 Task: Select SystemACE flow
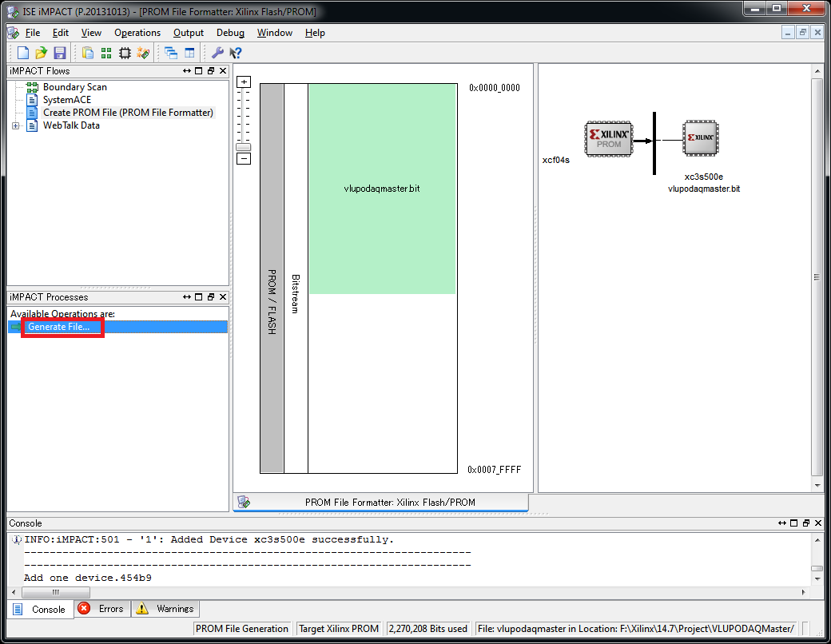click(x=67, y=100)
